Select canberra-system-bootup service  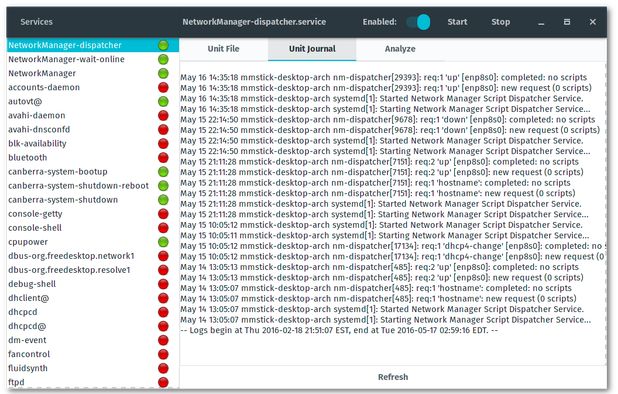(93, 172)
